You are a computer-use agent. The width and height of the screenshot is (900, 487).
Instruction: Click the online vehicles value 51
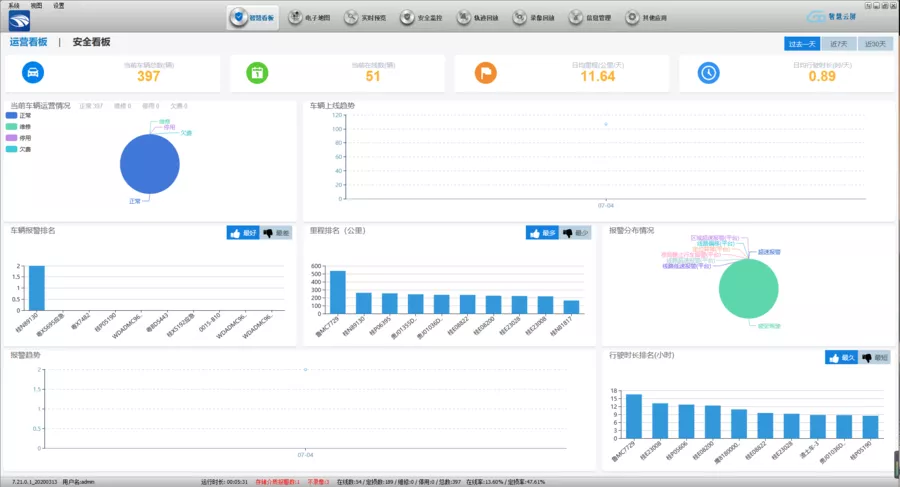tap(373, 76)
